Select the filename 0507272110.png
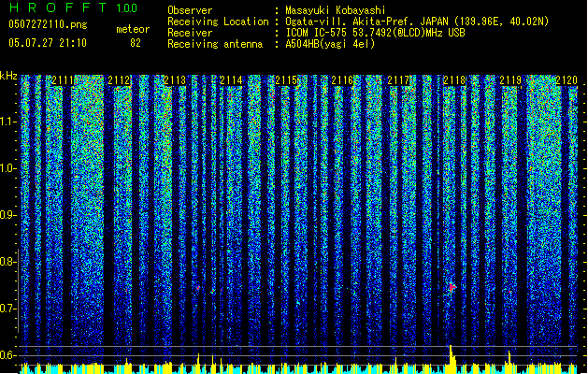Image resolution: width=588 pixels, height=374 pixels. pos(48,24)
